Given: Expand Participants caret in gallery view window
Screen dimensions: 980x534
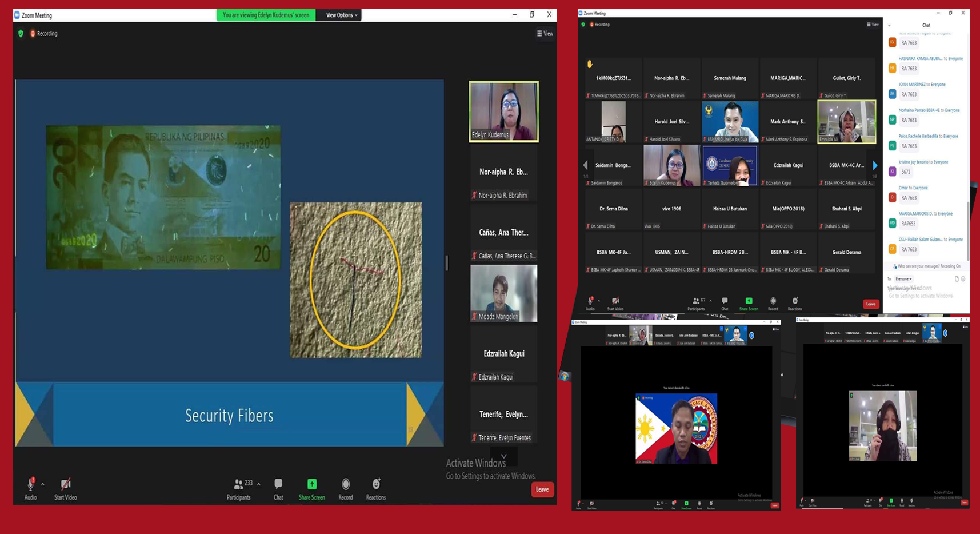Looking at the screenshot, I should point(710,301).
